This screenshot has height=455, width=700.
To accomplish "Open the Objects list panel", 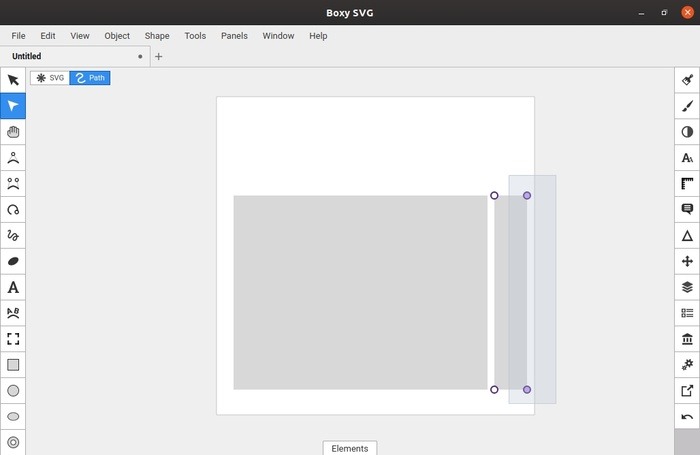I will (x=687, y=313).
